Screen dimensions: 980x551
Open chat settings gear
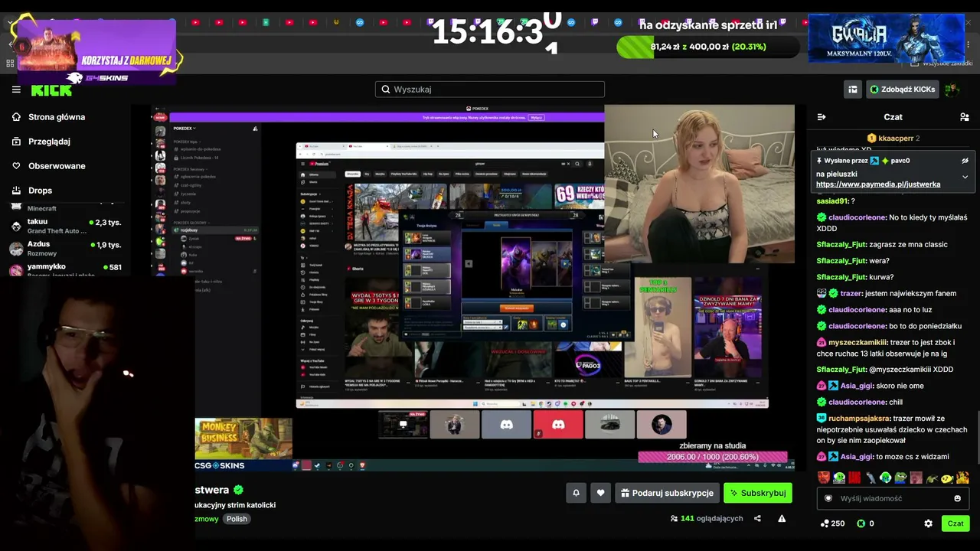click(928, 523)
